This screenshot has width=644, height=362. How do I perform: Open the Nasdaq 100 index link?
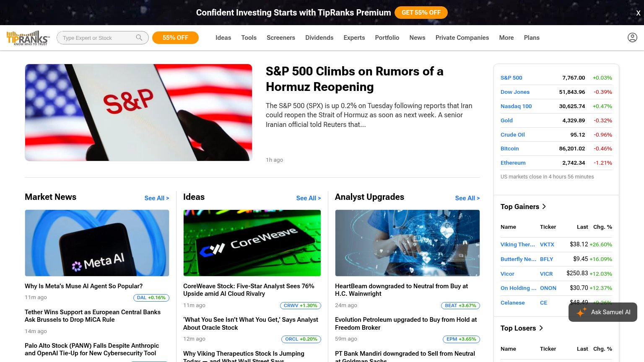[516, 106]
